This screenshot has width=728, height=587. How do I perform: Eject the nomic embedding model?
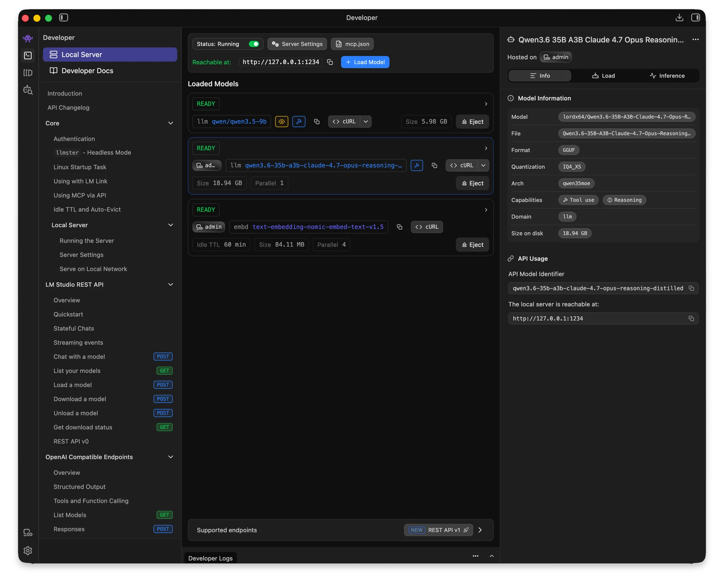[x=472, y=245]
